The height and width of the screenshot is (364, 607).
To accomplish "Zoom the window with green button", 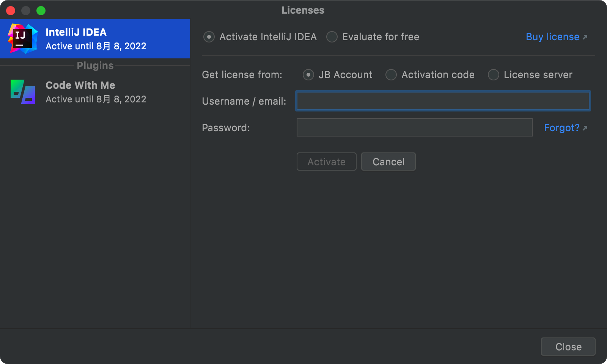I will (x=41, y=10).
